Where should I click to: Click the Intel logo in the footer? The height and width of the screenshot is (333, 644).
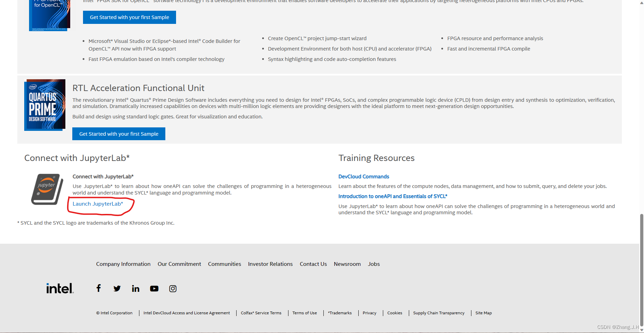[59, 288]
